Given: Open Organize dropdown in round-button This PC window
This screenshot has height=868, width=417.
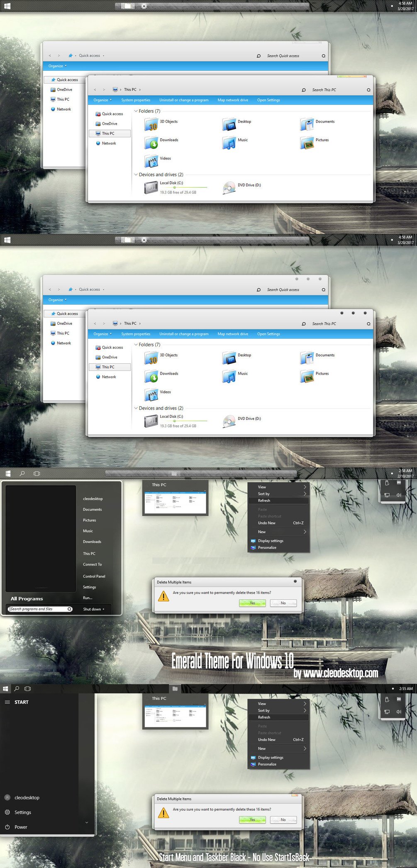Looking at the screenshot, I should pyautogui.click(x=102, y=334).
